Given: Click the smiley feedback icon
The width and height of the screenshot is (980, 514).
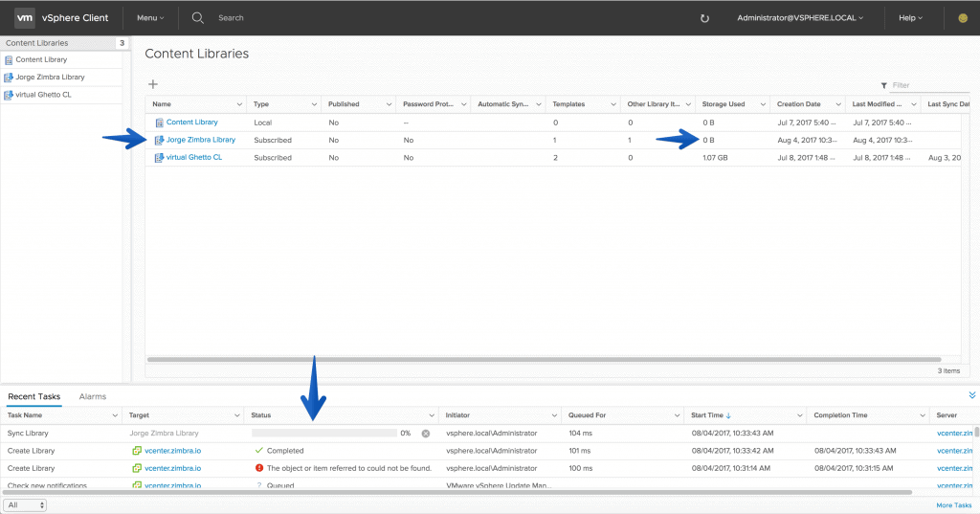Looking at the screenshot, I should click(963, 18).
